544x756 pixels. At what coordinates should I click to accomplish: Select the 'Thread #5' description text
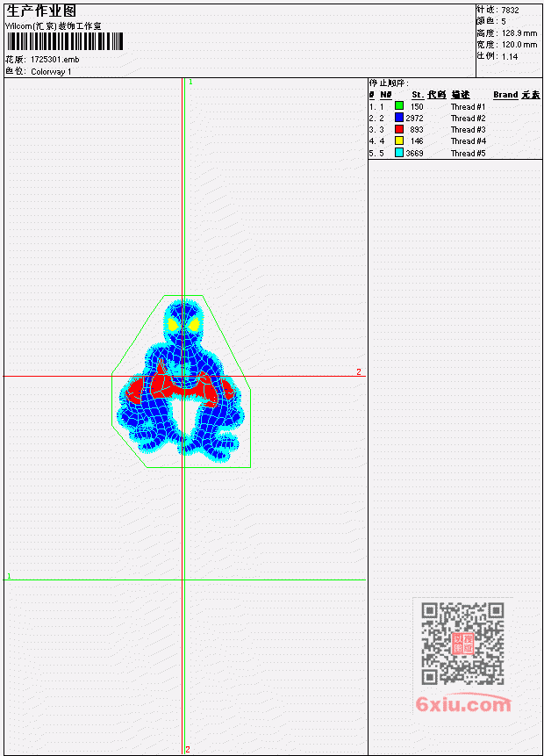click(468, 154)
